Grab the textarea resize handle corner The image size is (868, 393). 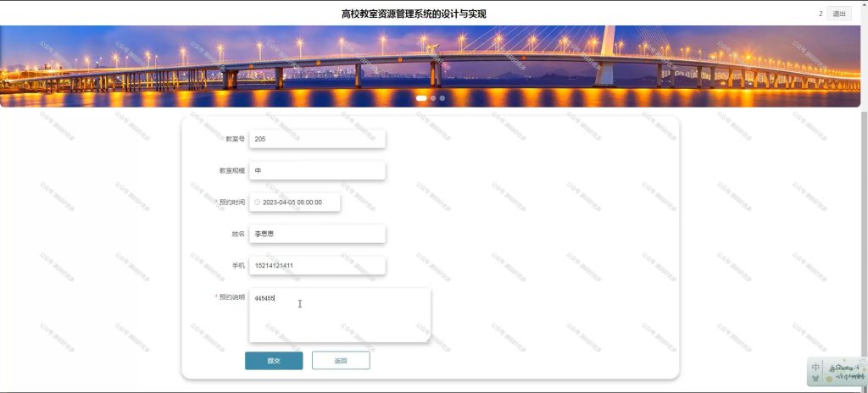coord(427,339)
